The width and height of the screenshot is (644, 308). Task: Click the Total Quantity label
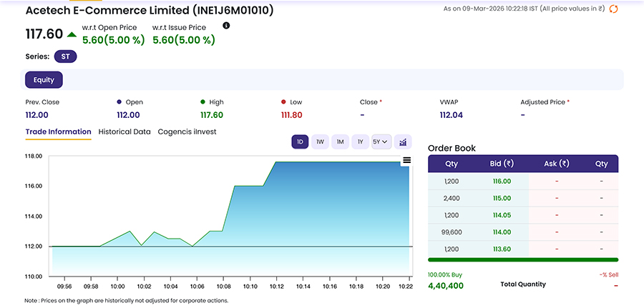523,284
